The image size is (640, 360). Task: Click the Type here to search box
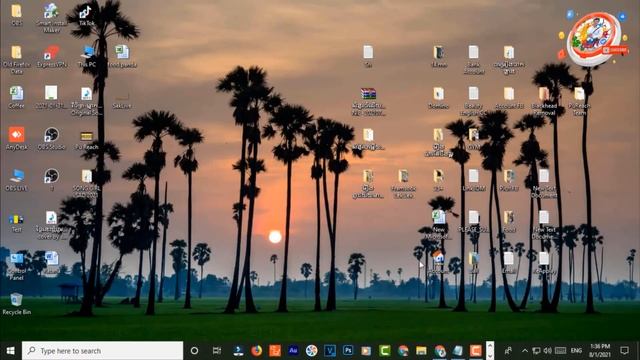[x=102, y=351]
